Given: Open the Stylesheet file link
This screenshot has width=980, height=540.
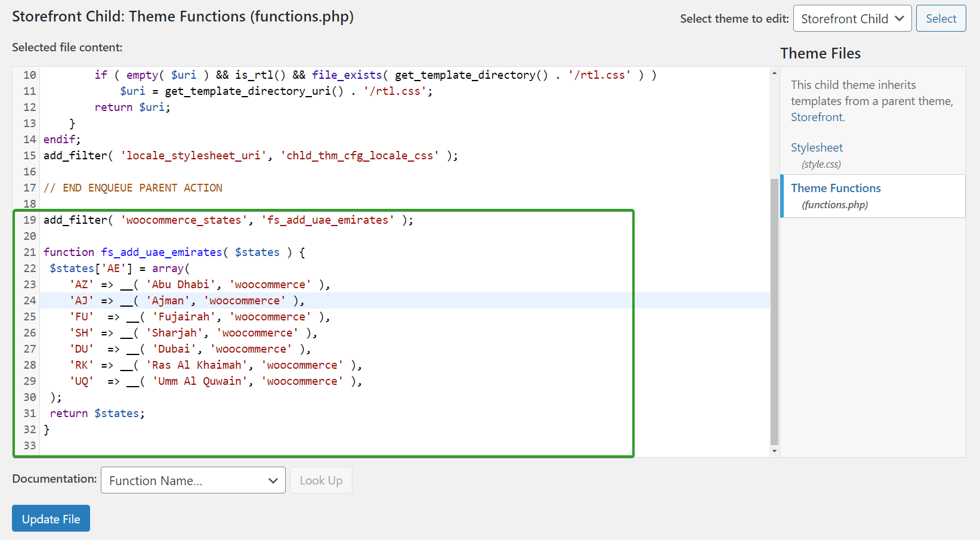Looking at the screenshot, I should click(817, 147).
